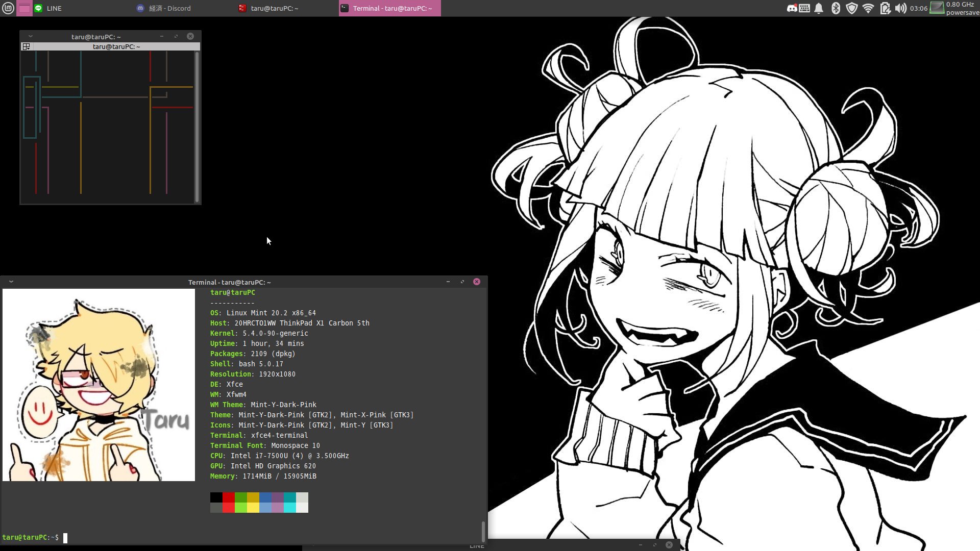Open the Terminal window menu chevron
Viewport: 980px width, 551px height.
[x=11, y=282]
